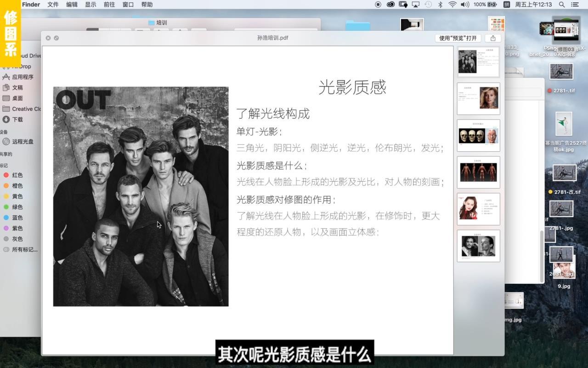588x368 pixels.
Task: Select the blonde woman portrait page thumbnail
Action: (479, 99)
